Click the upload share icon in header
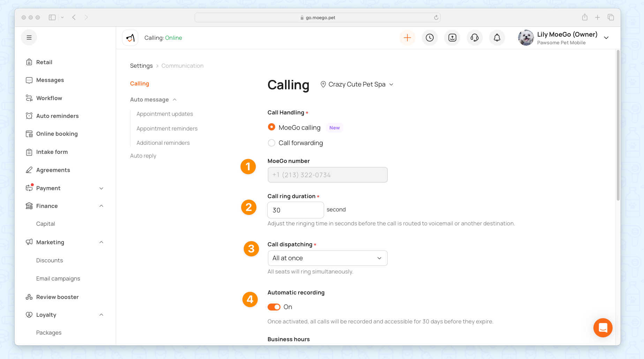 [452, 38]
